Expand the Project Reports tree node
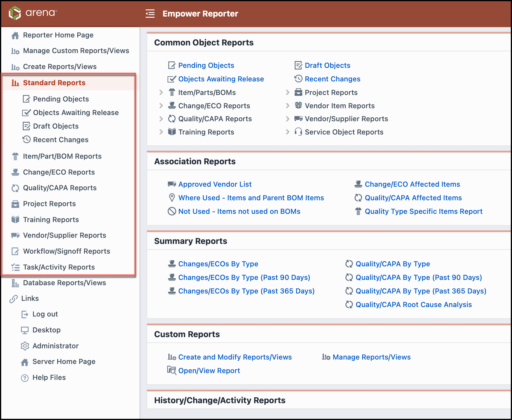The image size is (512, 420). coord(288,93)
